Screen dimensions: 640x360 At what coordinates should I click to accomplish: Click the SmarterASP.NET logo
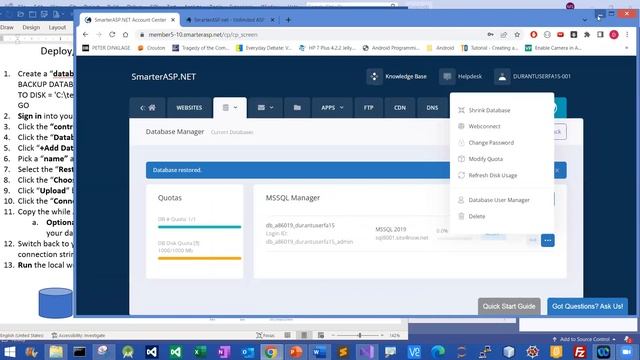(164, 77)
